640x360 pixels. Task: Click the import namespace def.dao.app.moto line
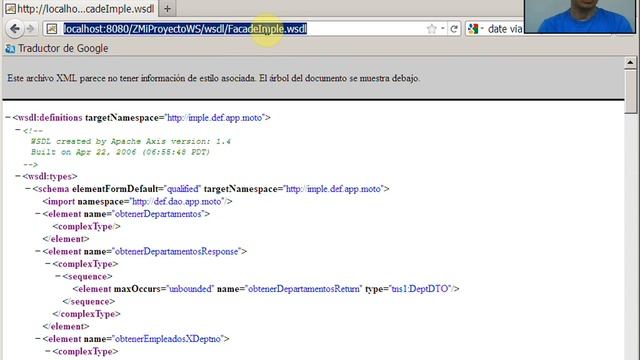[x=138, y=201]
